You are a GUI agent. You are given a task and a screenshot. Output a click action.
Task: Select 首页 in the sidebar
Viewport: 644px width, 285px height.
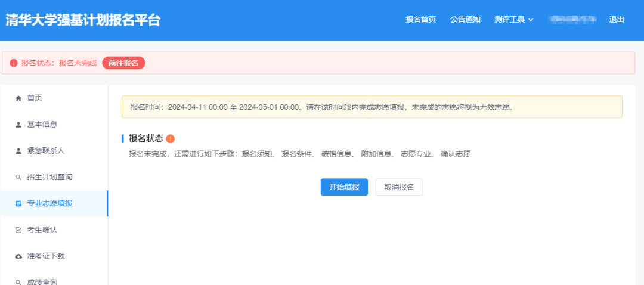point(54,98)
